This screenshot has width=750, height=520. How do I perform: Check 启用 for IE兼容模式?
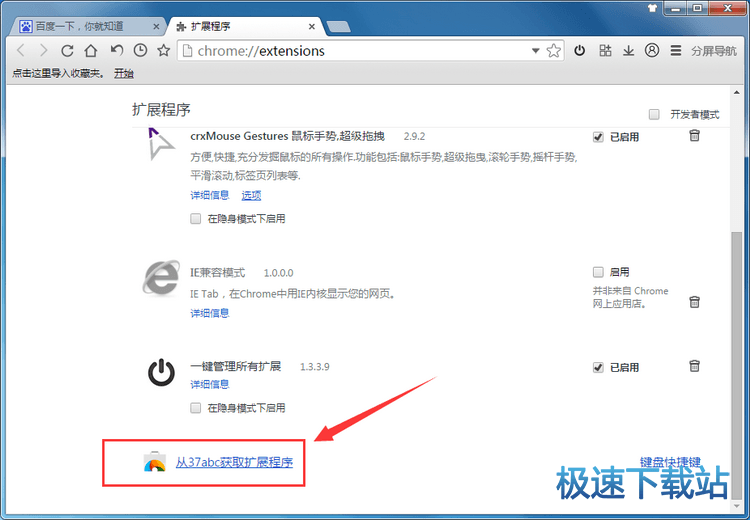coord(598,272)
